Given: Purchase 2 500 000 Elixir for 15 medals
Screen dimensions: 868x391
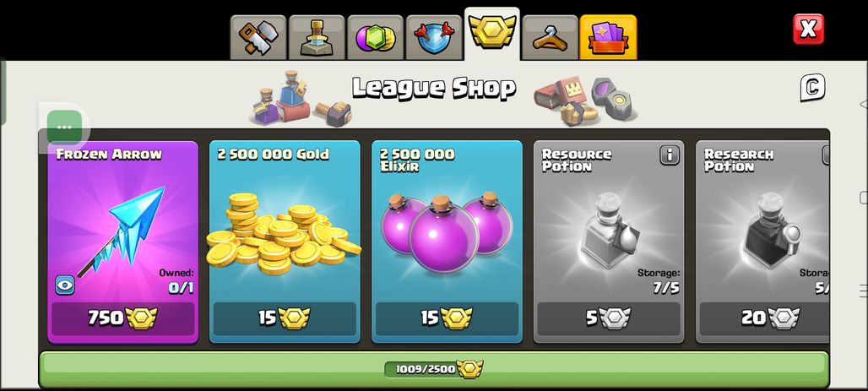Looking at the screenshot, I should (x=447, y=318).
